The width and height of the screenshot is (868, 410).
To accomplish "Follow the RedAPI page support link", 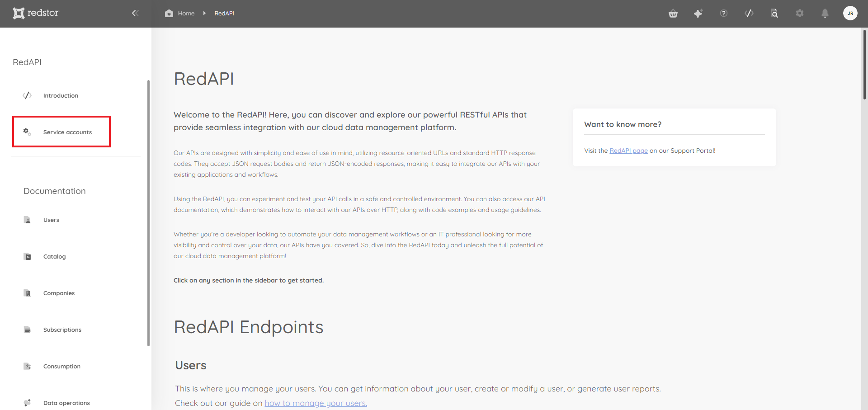I will click(x=628, y=151).
